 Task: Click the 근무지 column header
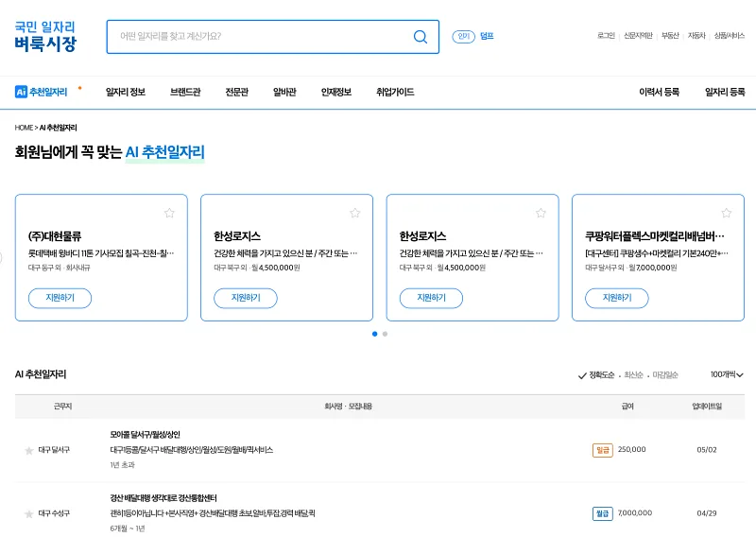coord(62,407)
